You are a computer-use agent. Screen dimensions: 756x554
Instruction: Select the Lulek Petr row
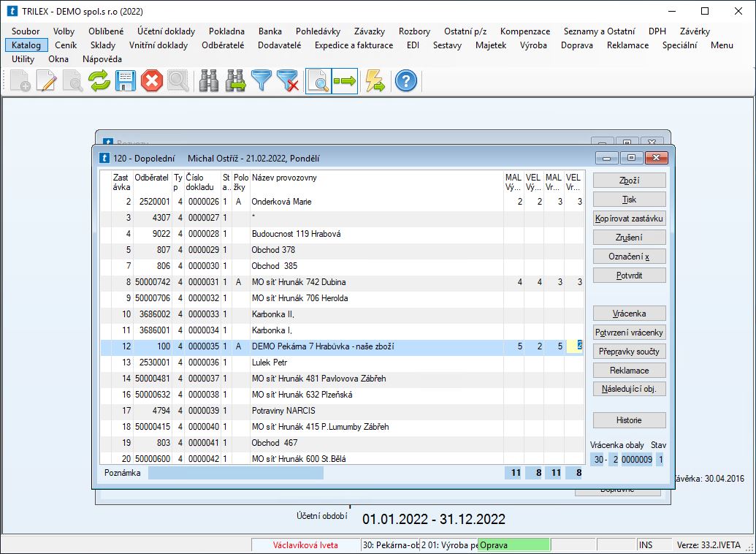342,363
